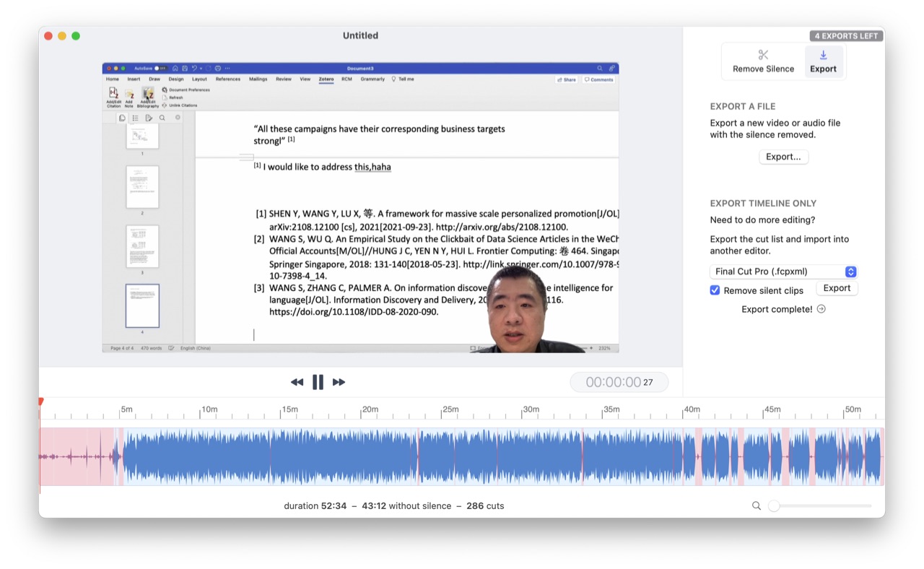This screenshot has width=924, height=569.
Task: Click the timeline zoom magnifier icon
Action: 757,506
